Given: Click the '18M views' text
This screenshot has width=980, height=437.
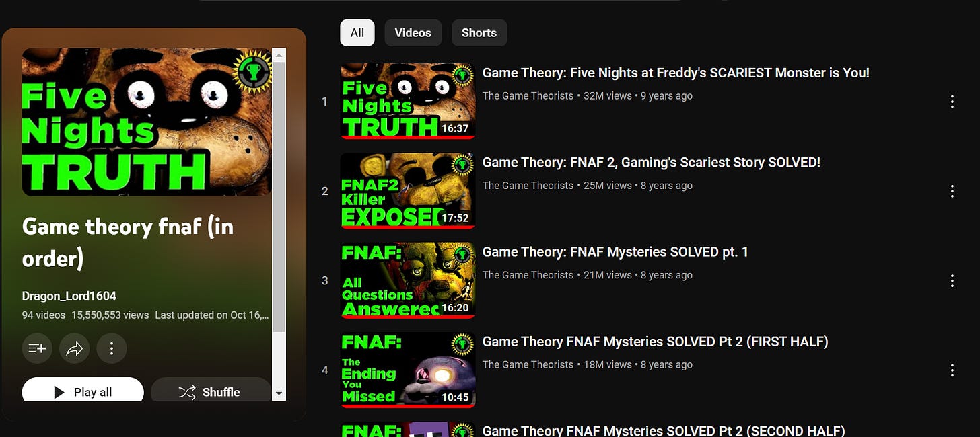Looking at the screenshot, I should coord(608,364).
